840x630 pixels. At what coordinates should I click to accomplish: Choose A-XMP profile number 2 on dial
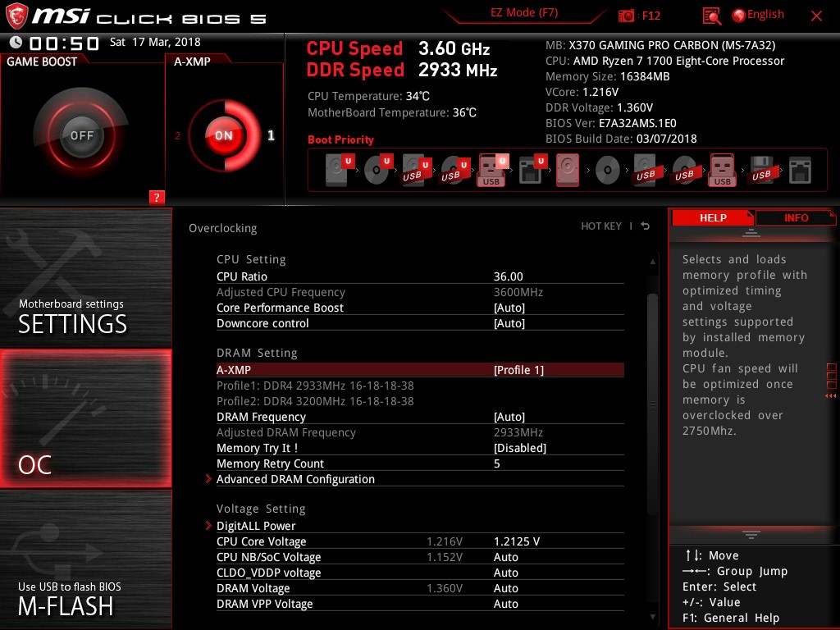(x=178, y=135)
